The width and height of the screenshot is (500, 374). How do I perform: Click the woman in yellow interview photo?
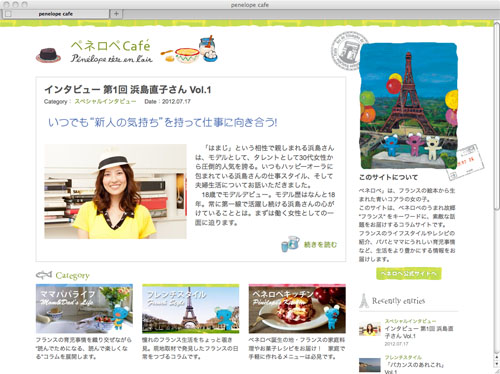[115, 191]
